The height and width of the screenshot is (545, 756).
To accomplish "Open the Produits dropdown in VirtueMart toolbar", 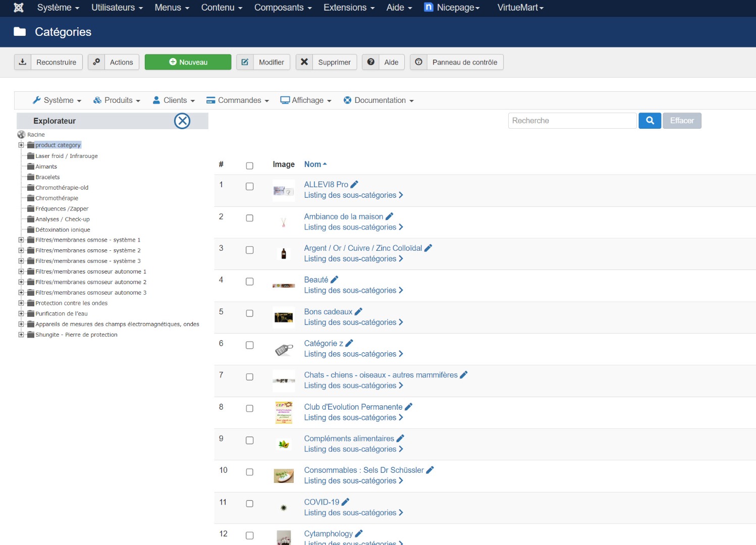I will pyautogui.click(x=117, y=100).
